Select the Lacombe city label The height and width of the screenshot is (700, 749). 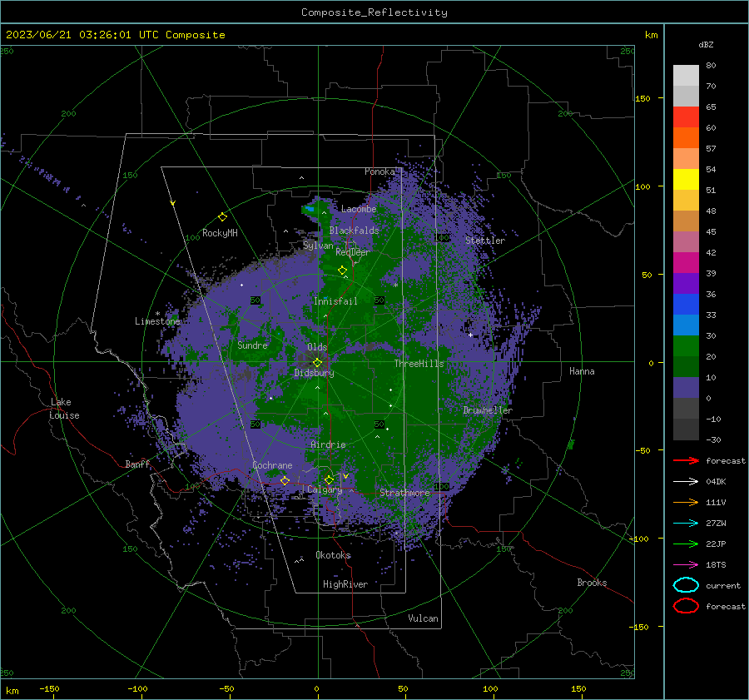(x=359, y=209)
